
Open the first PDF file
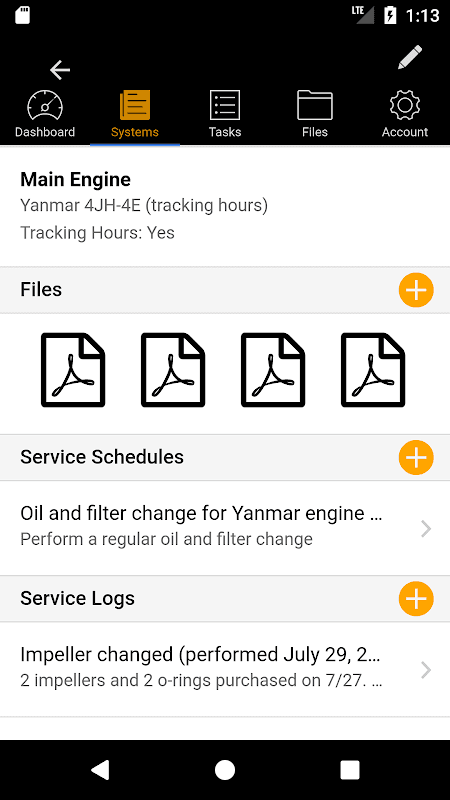click(x=73, y=370)
